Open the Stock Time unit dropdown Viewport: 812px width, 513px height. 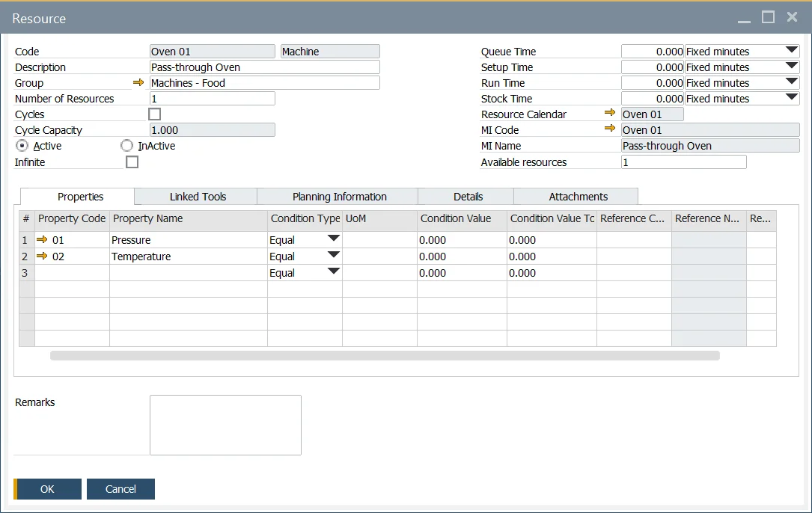(x=792, y=98)
